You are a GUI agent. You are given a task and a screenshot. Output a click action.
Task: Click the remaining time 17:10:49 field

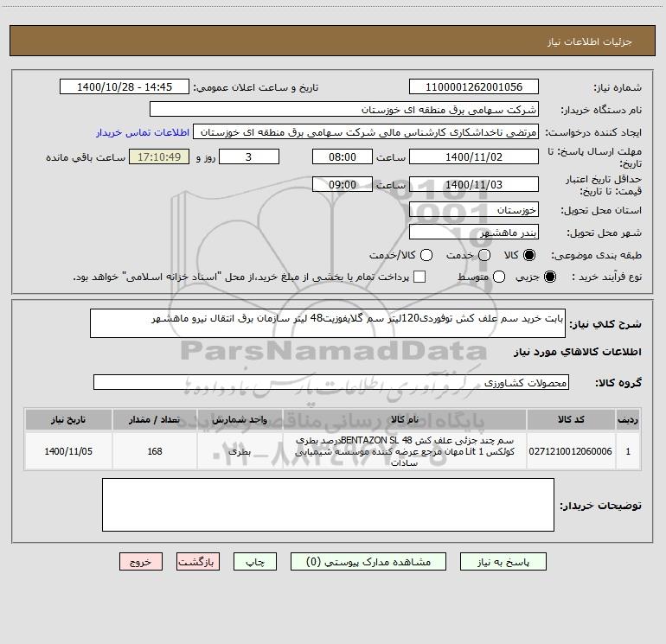(159, 157)
